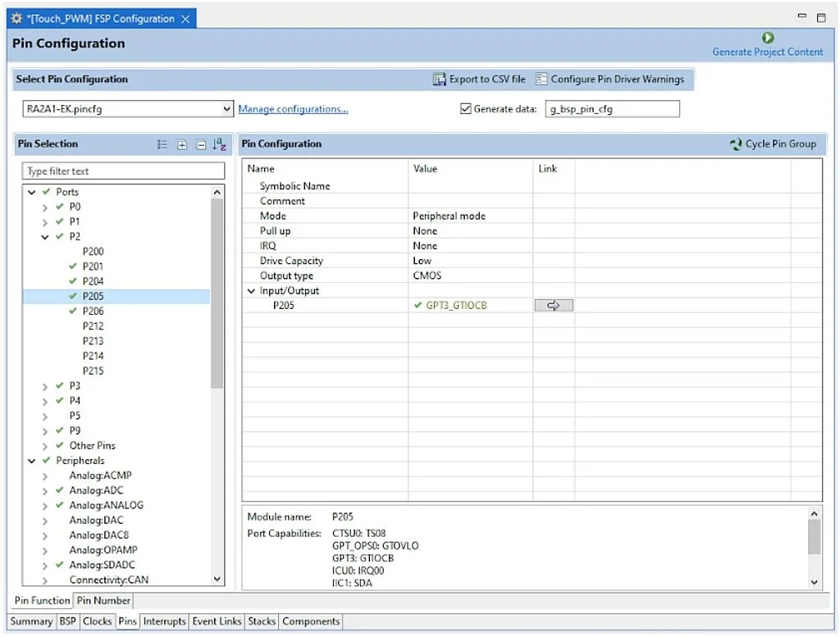Open the Manage configurations link
This screenshot has height=637, width=840.
tap(293, 109)
